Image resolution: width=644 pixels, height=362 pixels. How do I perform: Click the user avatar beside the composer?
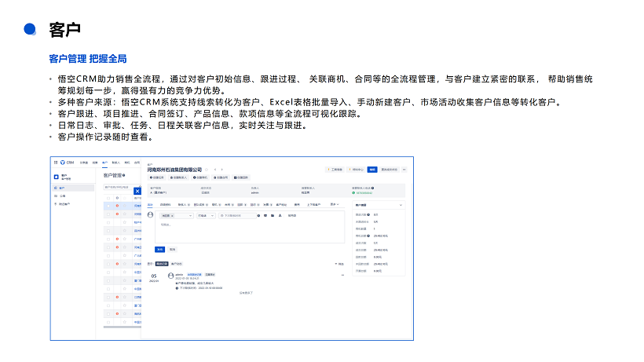[150, 214]
